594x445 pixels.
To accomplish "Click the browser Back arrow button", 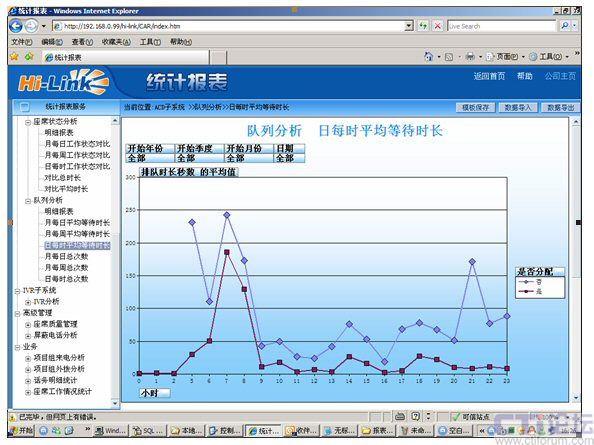I will click(x=16, y=26).
